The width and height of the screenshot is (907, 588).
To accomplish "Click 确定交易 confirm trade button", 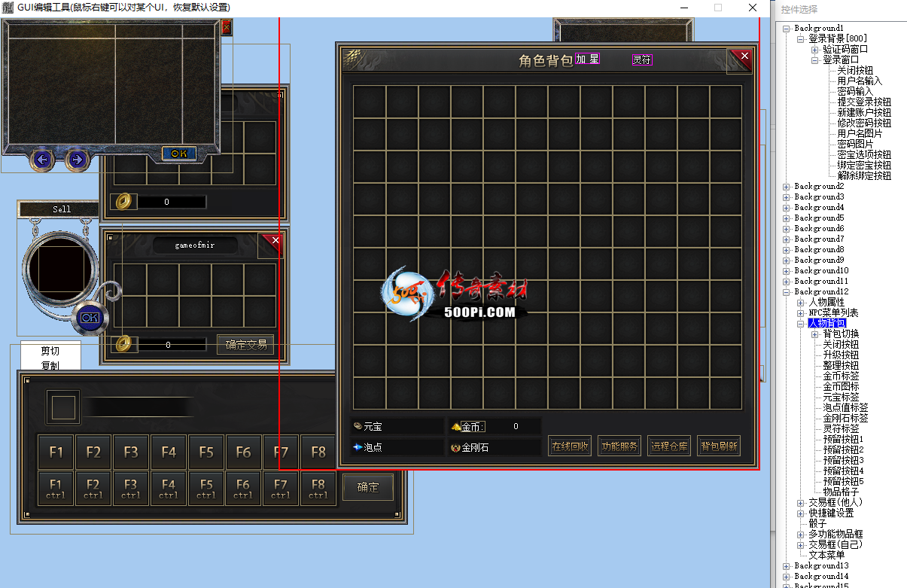I will pos(246,345).
